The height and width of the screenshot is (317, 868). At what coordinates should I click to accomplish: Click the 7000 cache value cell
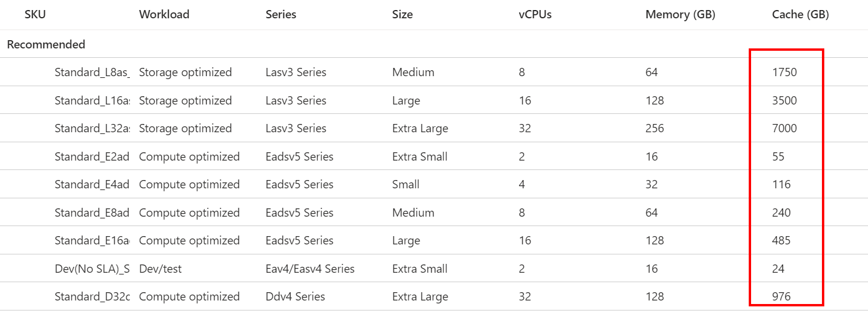click(x=784, y=129)
